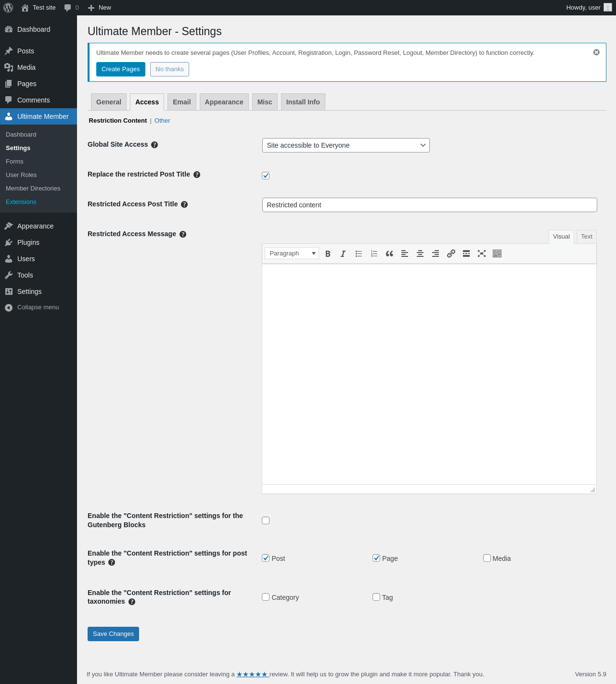616x684 pixels.
Task: Open the New content menu
Action: coord(100,8)
